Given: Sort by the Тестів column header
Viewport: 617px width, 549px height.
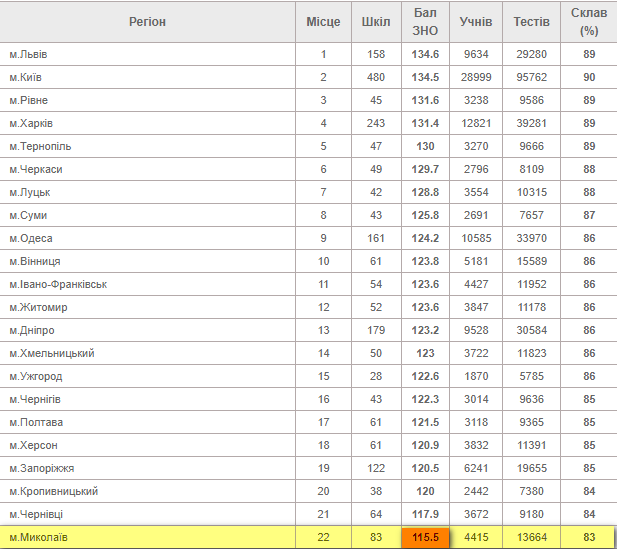Looking at the screenshot, I should click(531, 22).
